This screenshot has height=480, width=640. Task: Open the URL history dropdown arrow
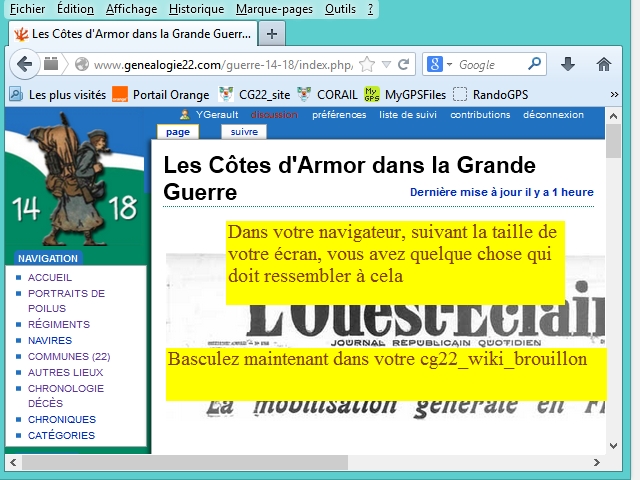(386, 64)
